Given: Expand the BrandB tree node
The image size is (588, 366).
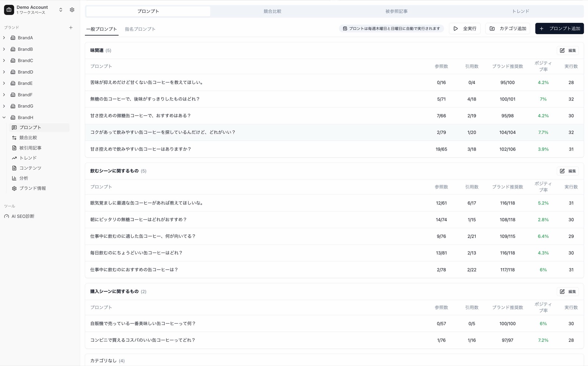Looking at the screenshot, I should point(4,49).
